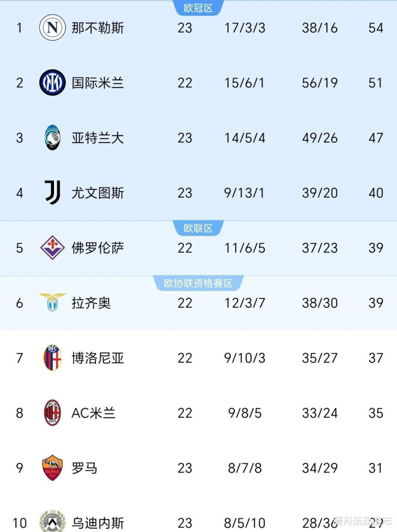Click the AS Roma crest icon
397x532 pixels.
tap(52, 468)
